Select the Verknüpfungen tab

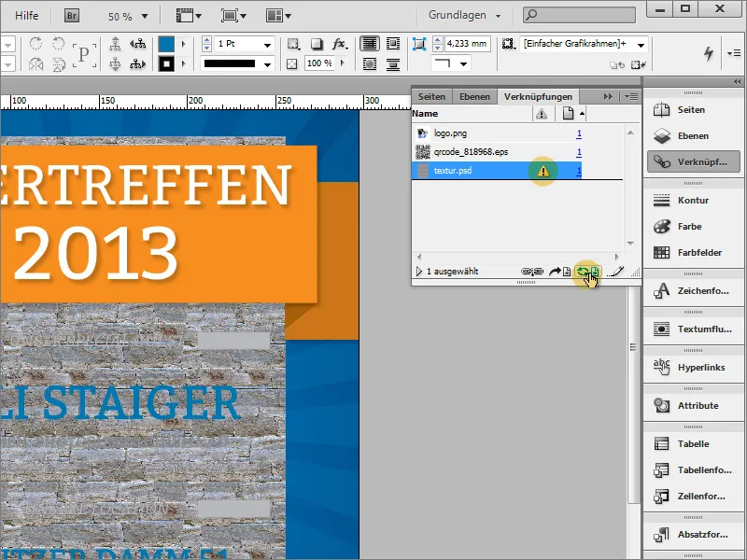[538, 97]
